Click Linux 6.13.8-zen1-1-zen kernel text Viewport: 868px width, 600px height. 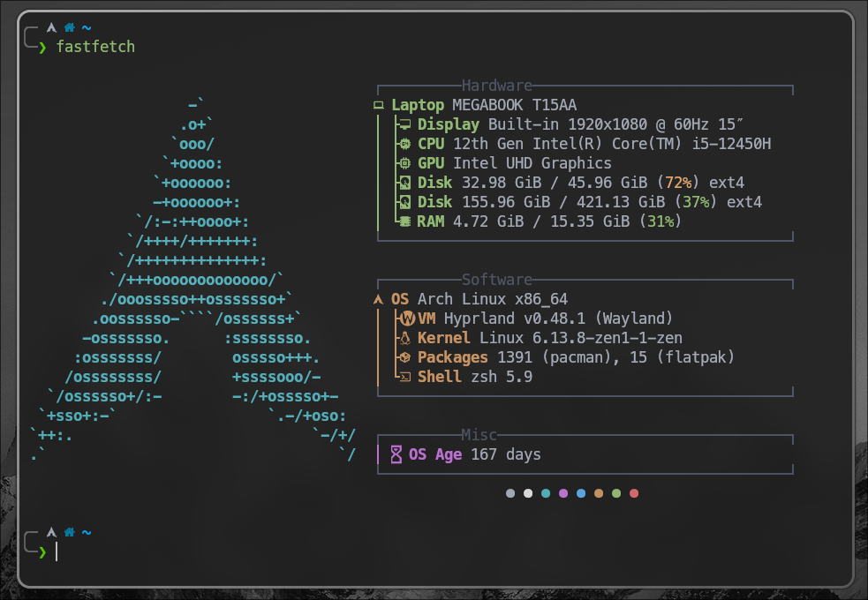tap(581, 338)
